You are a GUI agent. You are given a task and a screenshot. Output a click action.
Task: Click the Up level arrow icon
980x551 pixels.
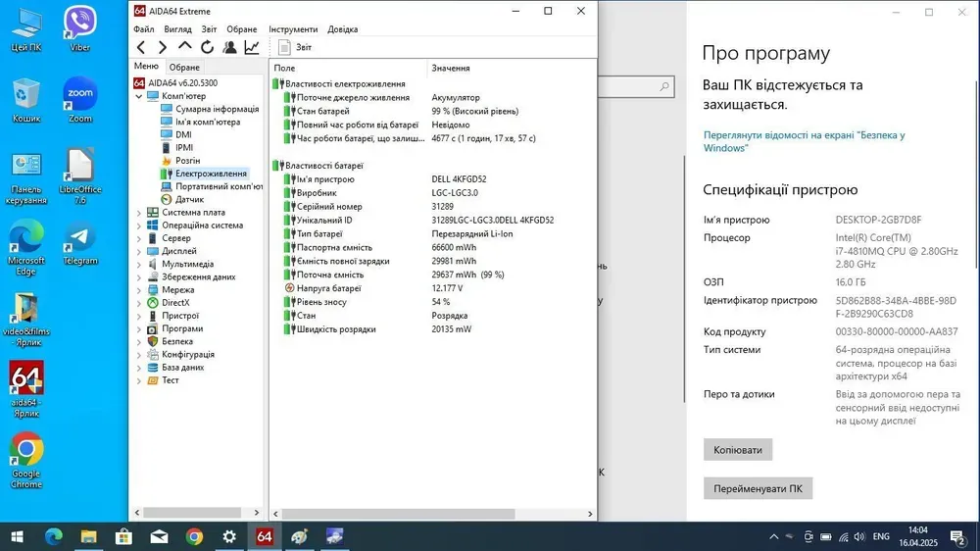tap(185, 47)
